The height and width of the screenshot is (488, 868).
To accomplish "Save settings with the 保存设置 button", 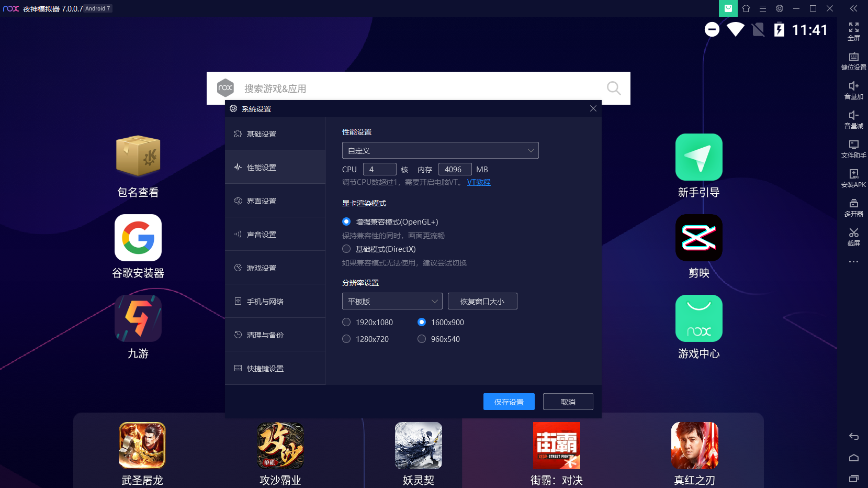I will pyautogui.click(x=509, y=402).
